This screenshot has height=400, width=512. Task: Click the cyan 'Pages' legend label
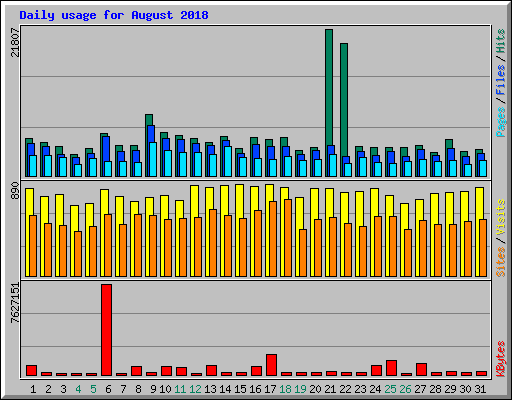[501, 122]
